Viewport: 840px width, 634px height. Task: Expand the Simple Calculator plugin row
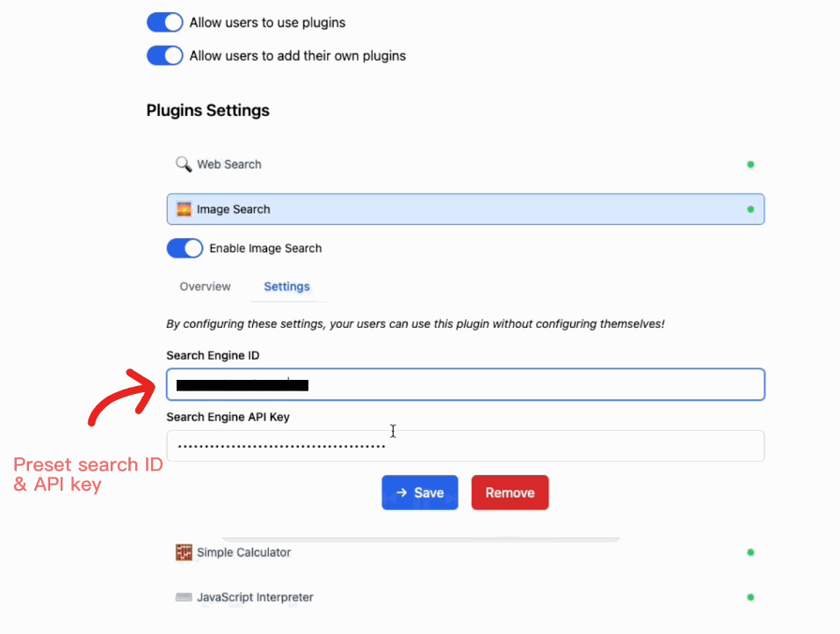439,552
